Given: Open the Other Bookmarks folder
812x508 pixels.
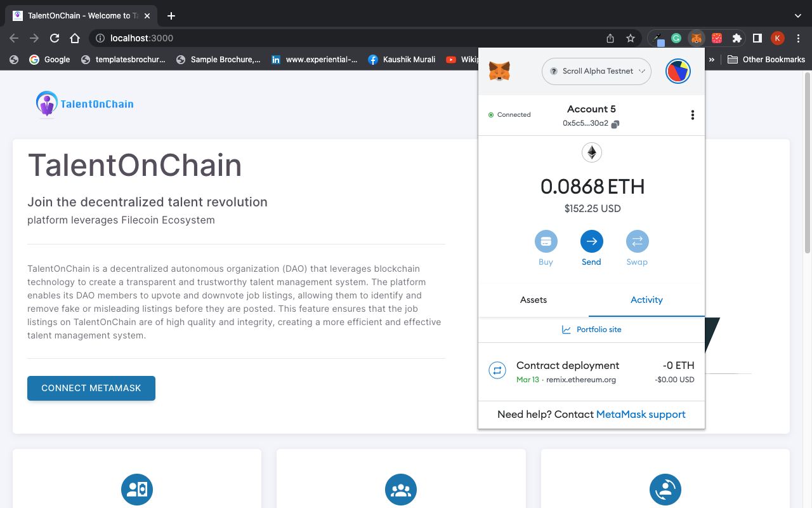Looking at the screenshot, I should tap(766, 59).
